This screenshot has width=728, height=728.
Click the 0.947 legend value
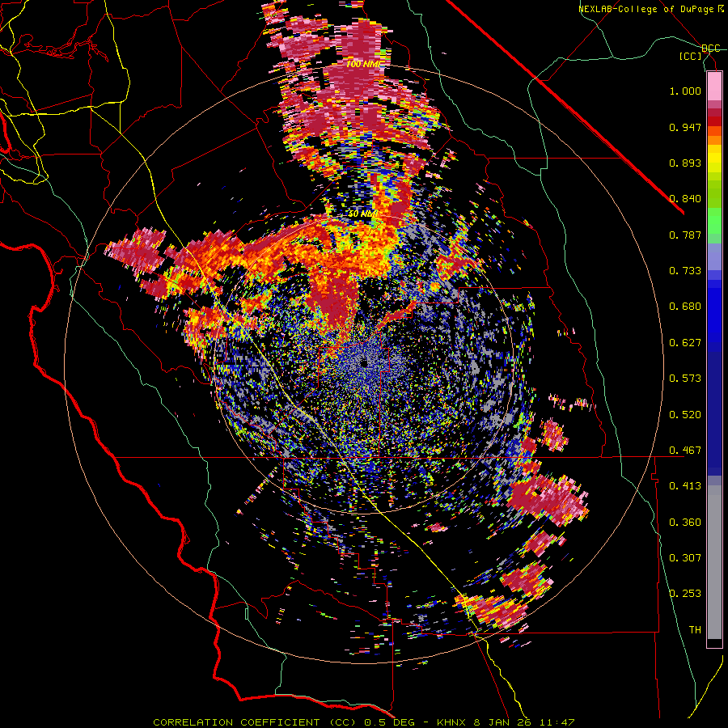[x=685, y=127]
